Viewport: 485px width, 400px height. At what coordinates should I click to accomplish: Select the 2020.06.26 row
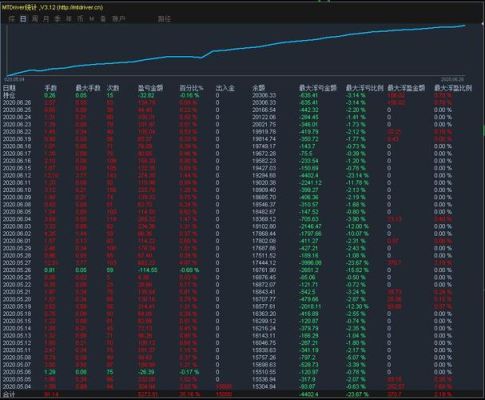237,103
